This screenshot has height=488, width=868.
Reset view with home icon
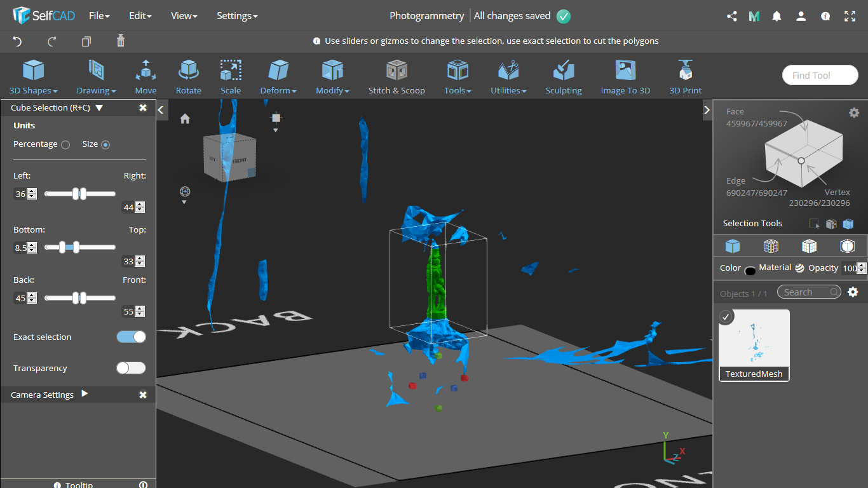click(185, 119)
